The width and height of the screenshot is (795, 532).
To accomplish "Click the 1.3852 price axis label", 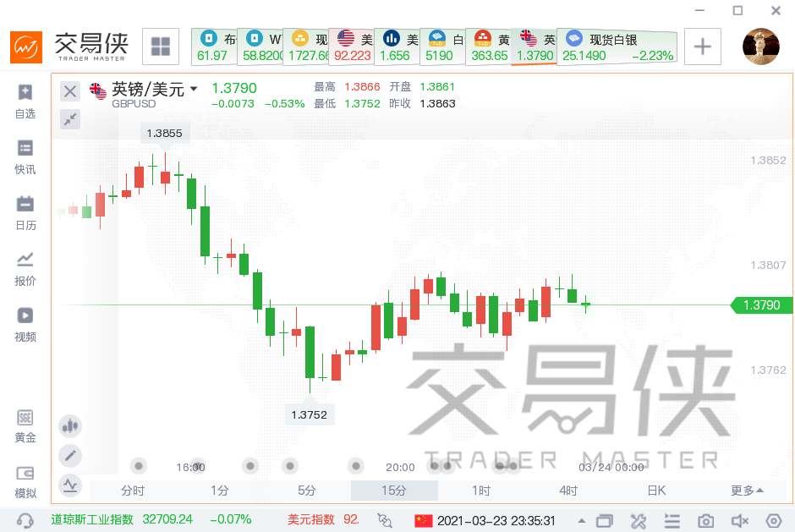I will (768, 160).
